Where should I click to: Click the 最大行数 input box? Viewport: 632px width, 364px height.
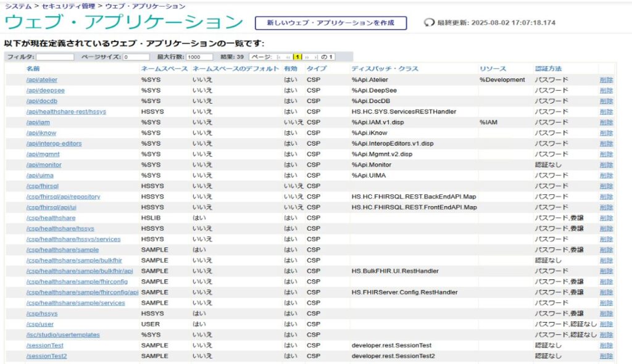(200, 57)
